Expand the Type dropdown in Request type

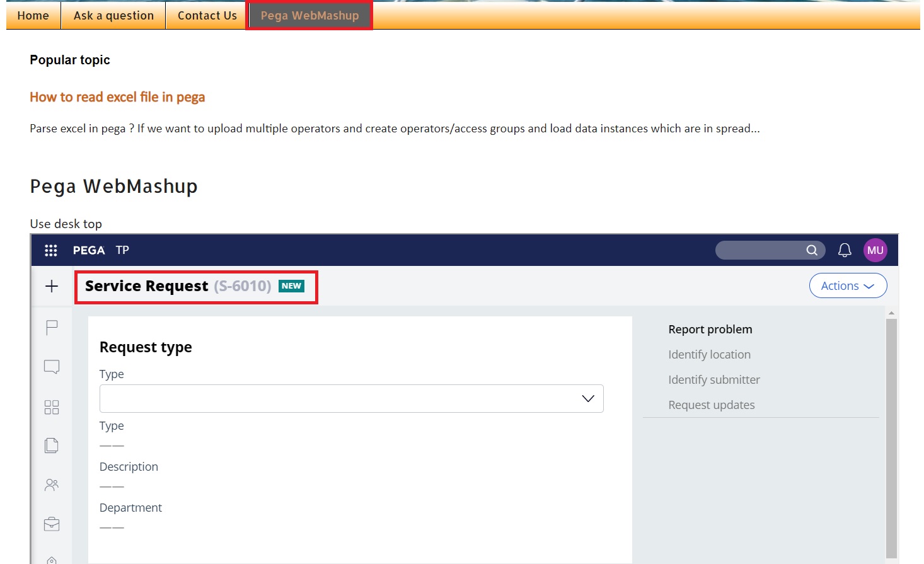click(x=587, y=398)
